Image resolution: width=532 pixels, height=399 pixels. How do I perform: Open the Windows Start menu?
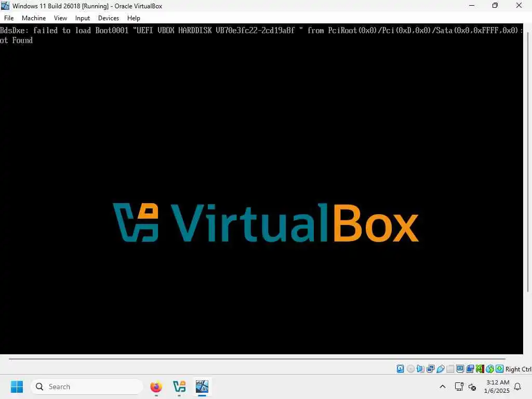[17, 387]
